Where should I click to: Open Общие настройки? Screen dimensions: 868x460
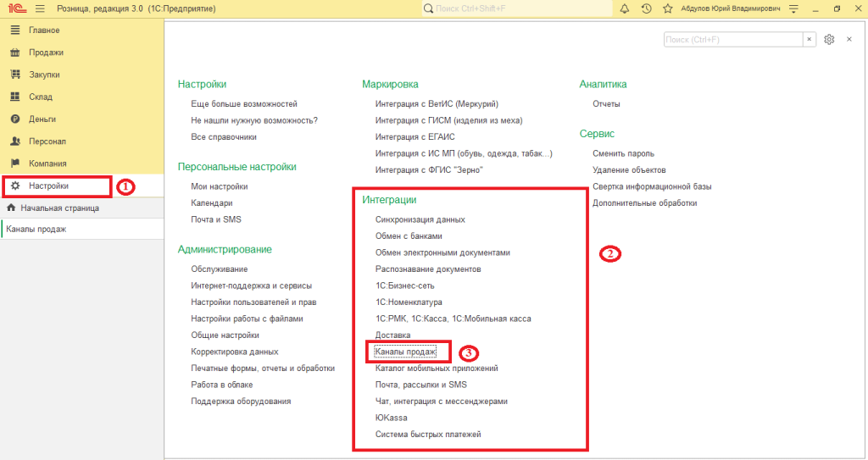coord(225,335)
